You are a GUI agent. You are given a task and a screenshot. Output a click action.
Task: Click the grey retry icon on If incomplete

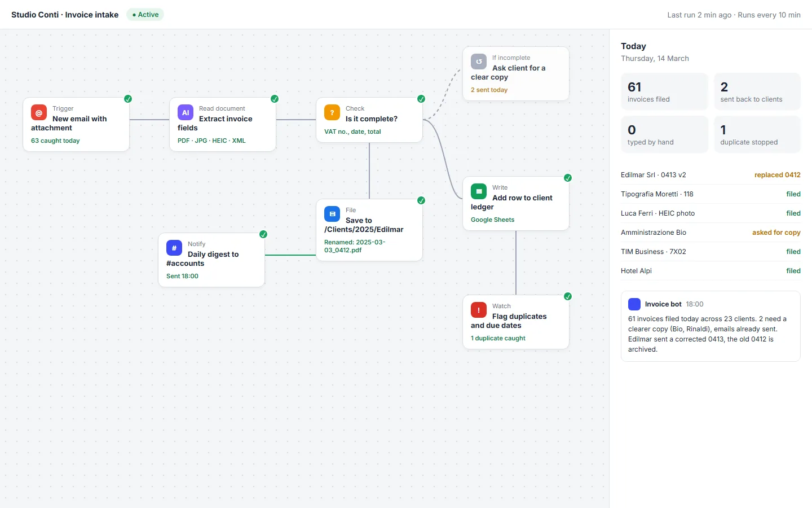pos(479,62)
